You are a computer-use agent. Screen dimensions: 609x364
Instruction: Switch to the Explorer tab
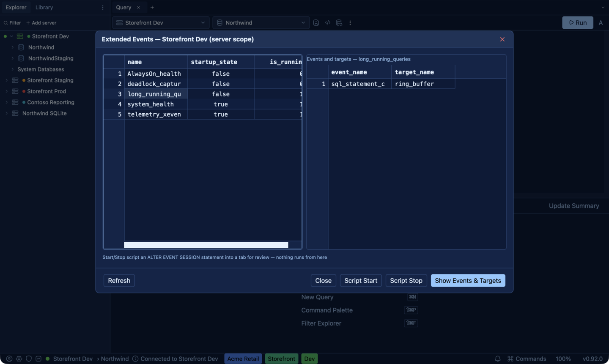[x=16, y=8]
